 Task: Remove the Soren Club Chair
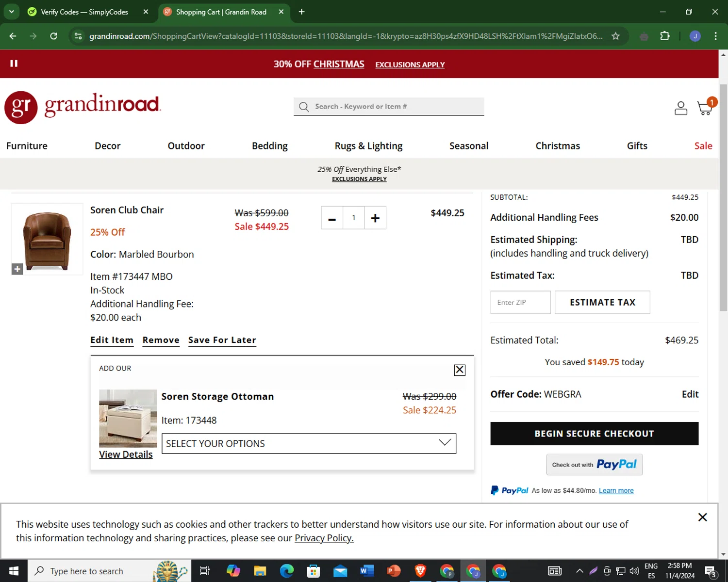click(161, 340)
